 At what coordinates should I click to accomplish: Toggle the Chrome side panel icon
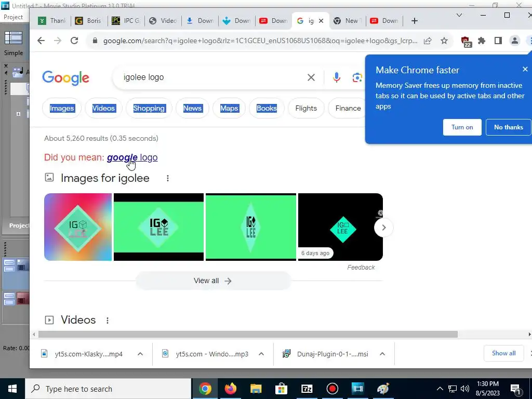coord(498,41)
